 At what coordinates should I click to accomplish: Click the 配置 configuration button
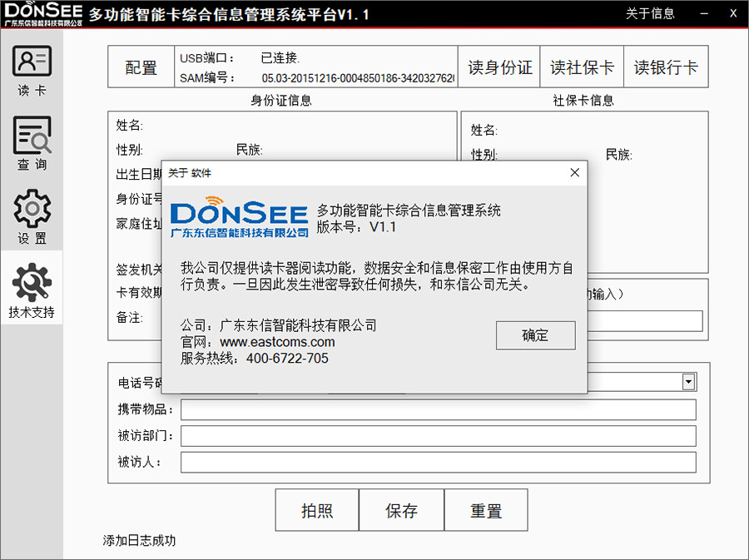[140, 67]
